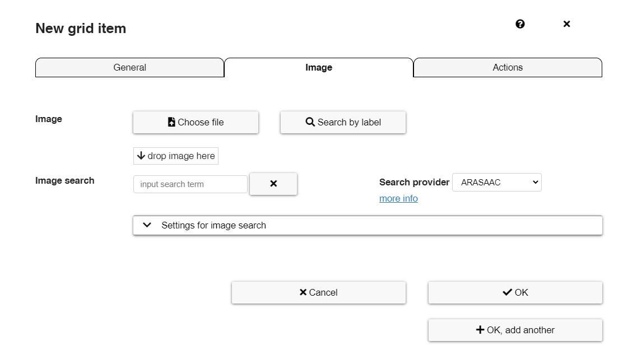Open the more info link

click(398, 198)
